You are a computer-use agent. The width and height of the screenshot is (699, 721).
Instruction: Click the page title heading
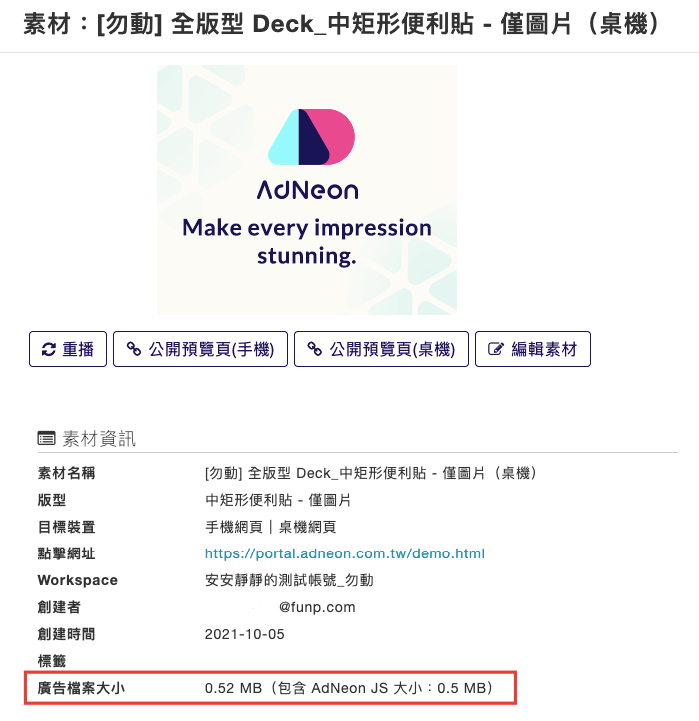(x=342, y=24)
